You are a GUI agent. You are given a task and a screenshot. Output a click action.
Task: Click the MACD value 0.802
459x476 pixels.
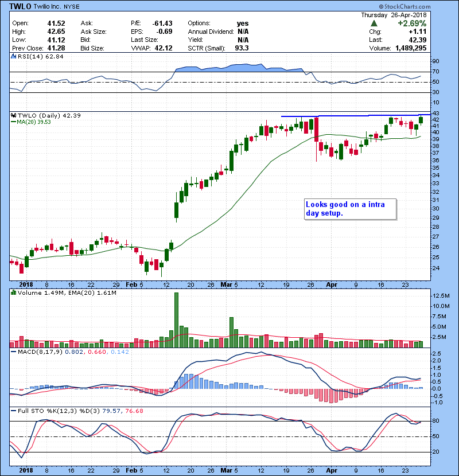coord(74,352)
